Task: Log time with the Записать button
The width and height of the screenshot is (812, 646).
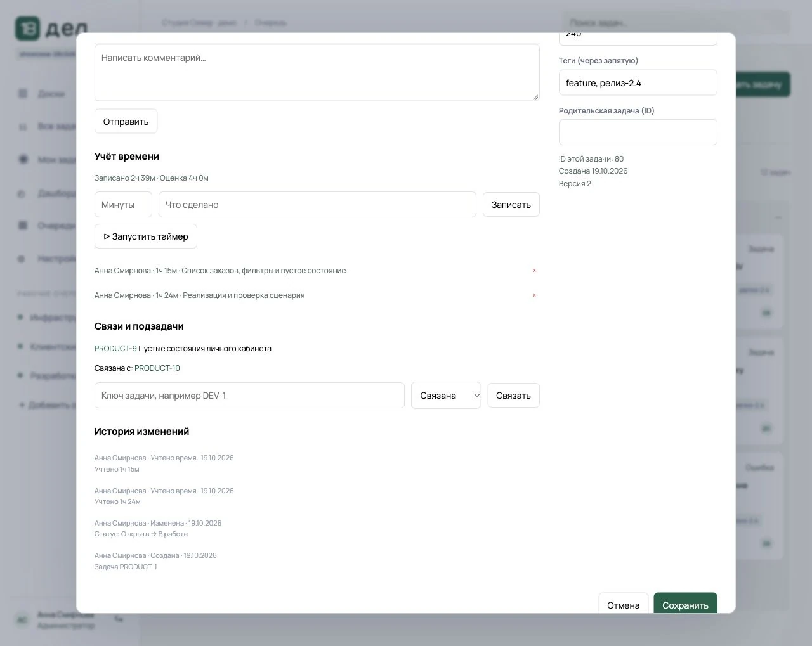Action: (x=511, y=205)
